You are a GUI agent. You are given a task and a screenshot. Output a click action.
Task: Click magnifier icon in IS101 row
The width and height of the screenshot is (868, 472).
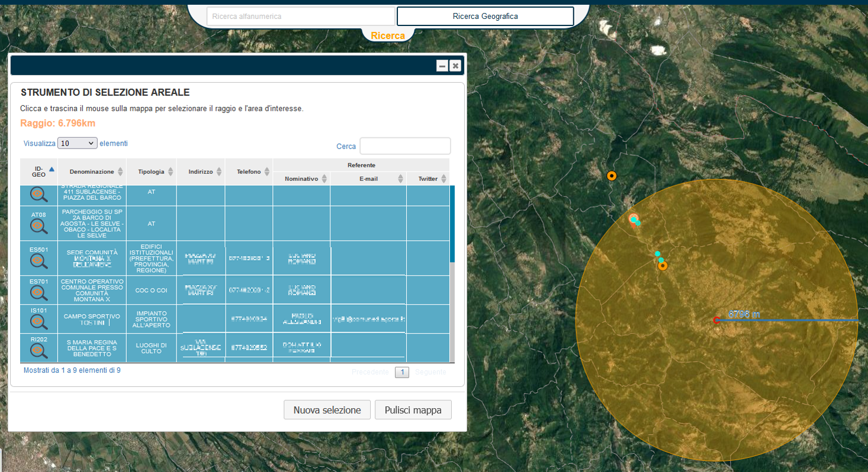[39, 321]
